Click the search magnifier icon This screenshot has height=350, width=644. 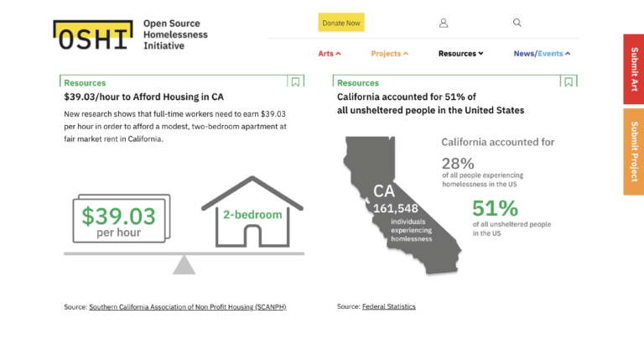click(517, 23)
